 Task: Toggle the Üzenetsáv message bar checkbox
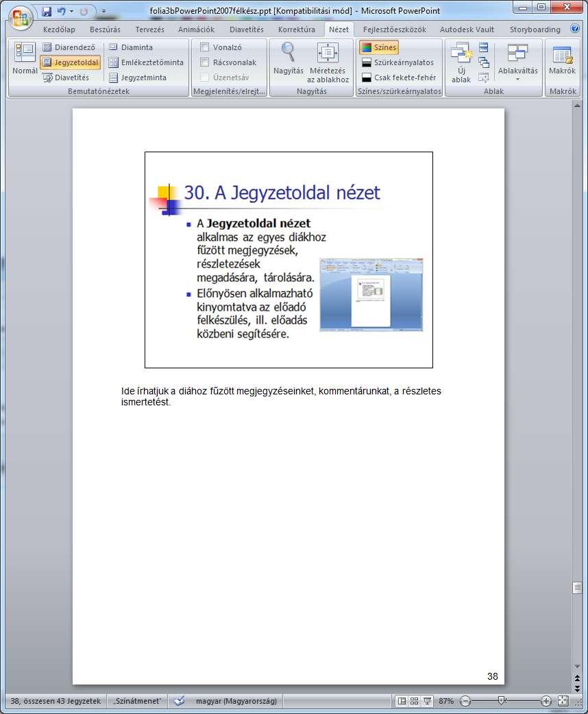tap(205, 78)
